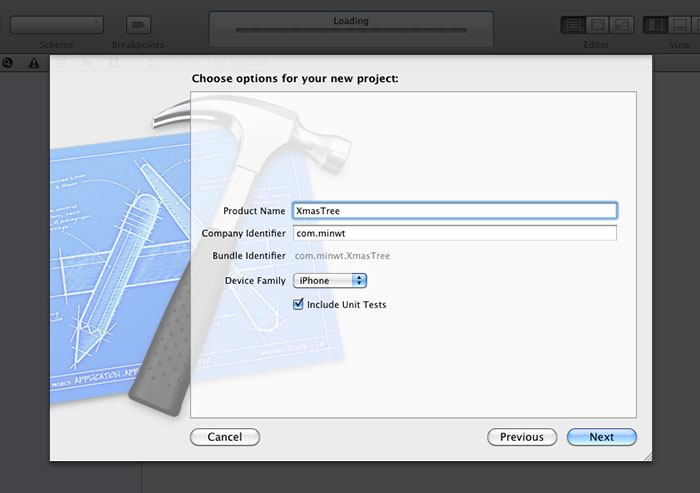Toggle the Breakpoints toolbar button
This screenshot has height=493, width=700.
[138, 25]
